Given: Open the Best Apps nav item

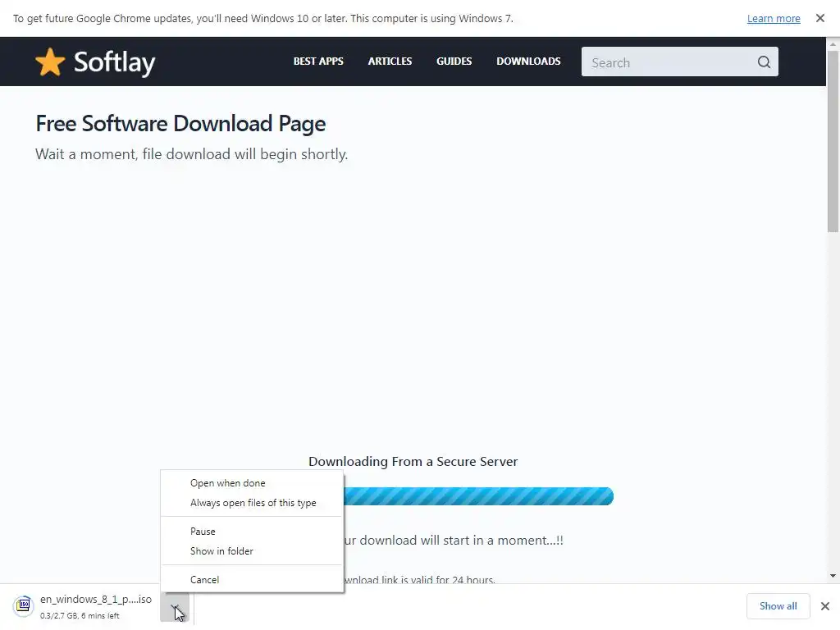Looking at the screenshot, I should (x=318, y=62).
